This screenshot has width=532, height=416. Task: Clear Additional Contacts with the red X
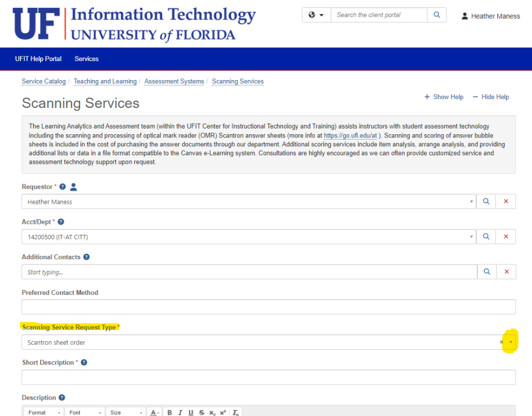pos(507,272)
